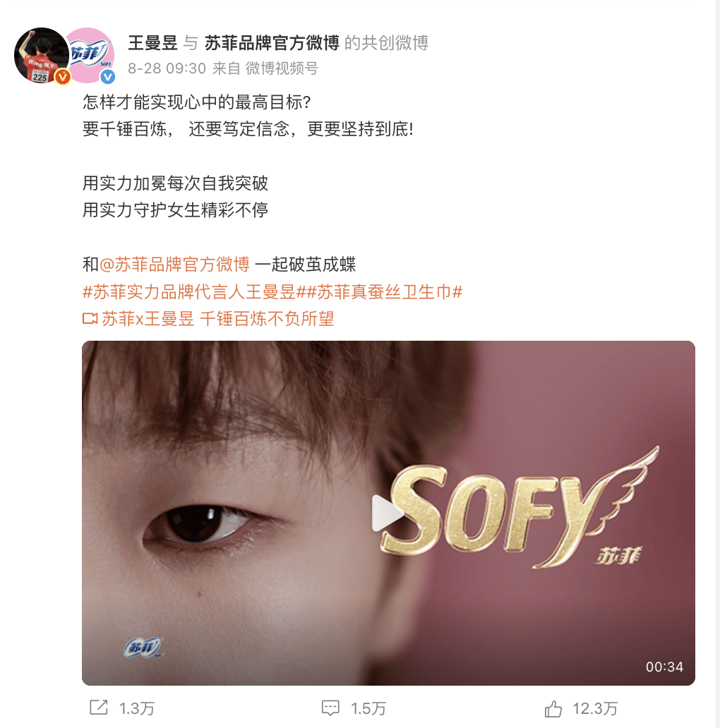Open comments via the comment icon

tap(330, 708)
